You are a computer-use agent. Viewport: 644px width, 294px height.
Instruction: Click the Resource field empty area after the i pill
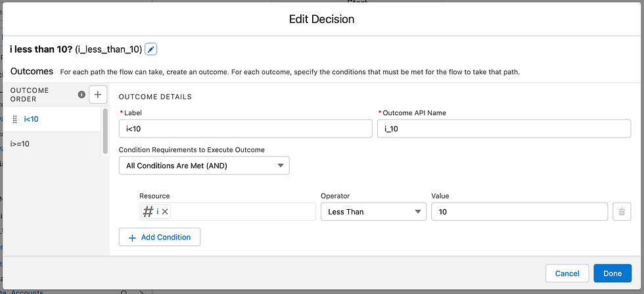242,212
